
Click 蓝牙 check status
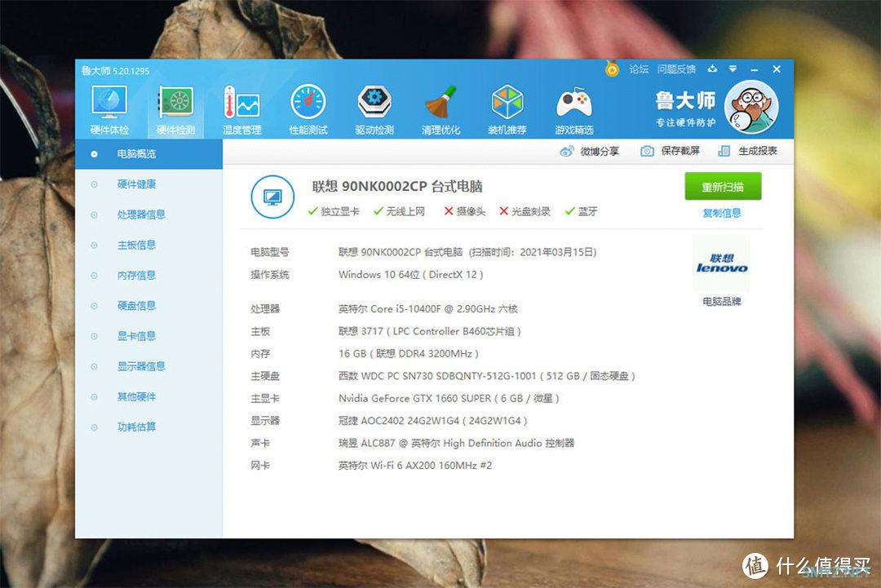point(582,211)
